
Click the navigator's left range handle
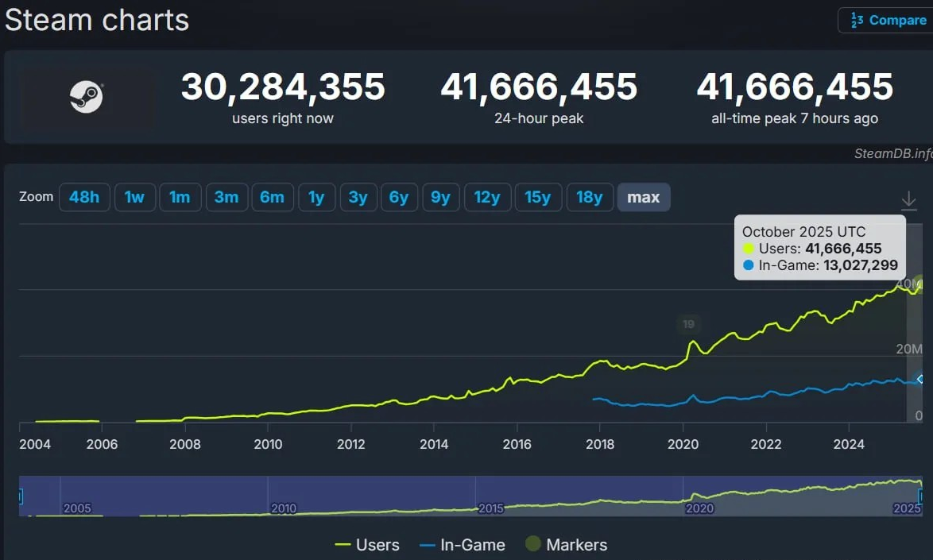[x=20, y=496]
